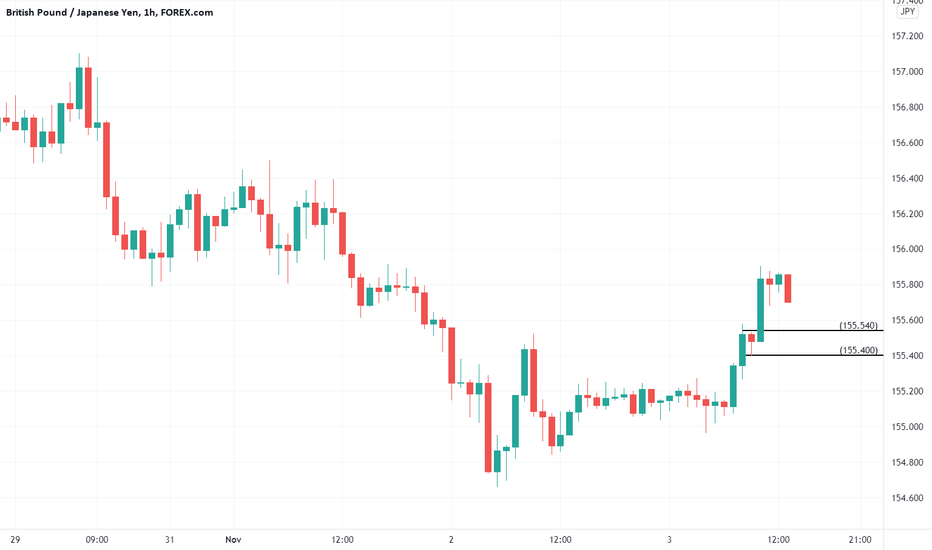Click the JPY currency badge
Screen dimensions: 932x550
pyautogui.click(x=907, y=12)
